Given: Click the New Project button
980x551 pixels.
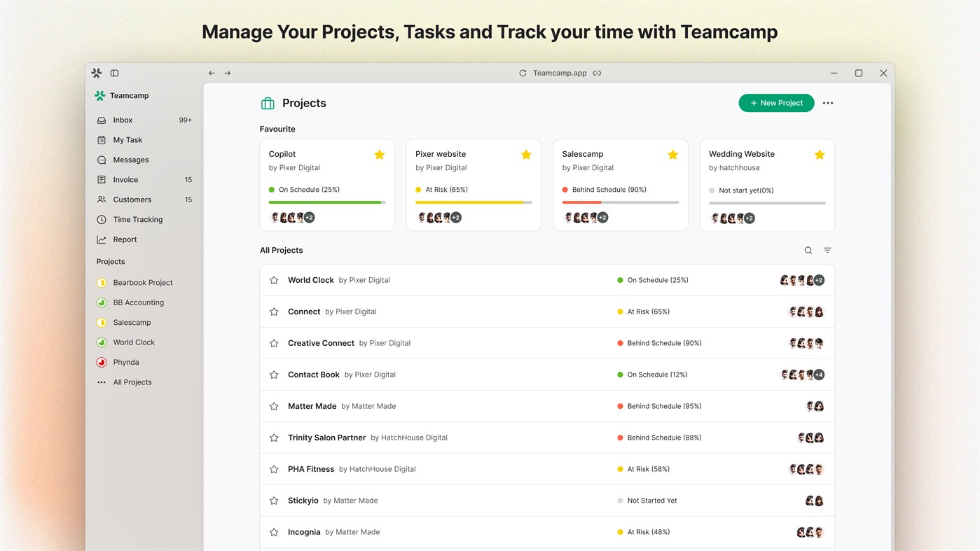Looking at the screenshot, I should (x=776, y=102).
